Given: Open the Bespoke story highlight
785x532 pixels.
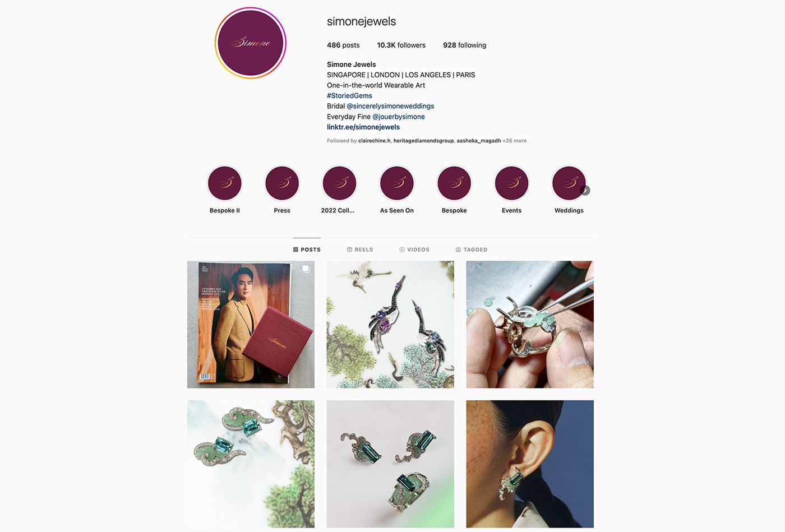Looking at the screenshot, I should click(454, 183).
